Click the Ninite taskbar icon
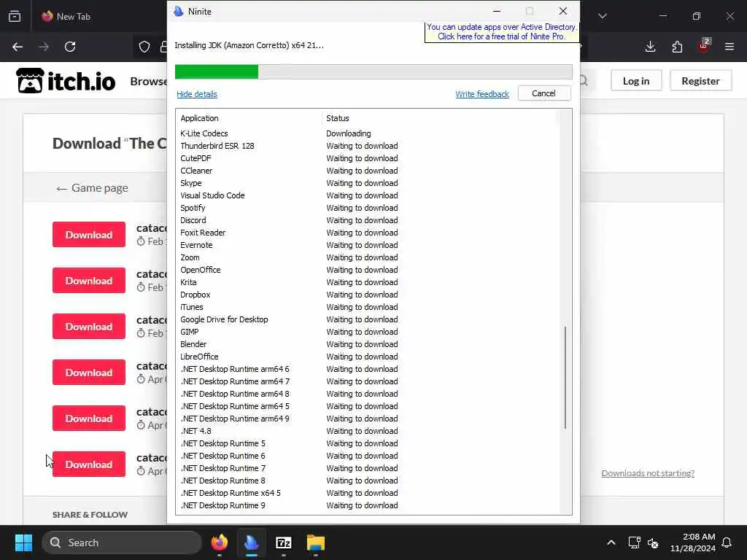 pyautogui.click(x=252, y=542)
